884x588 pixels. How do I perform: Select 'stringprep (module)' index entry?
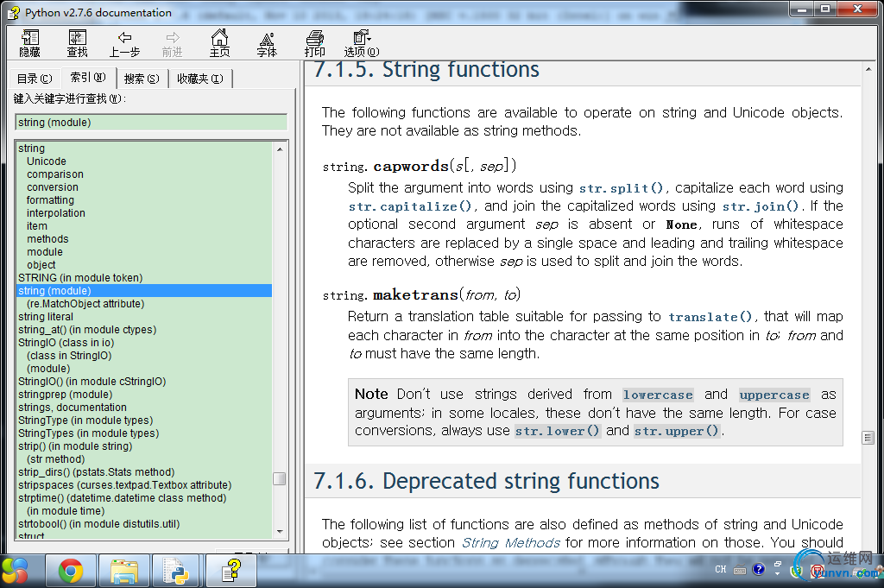pos(66,395)
